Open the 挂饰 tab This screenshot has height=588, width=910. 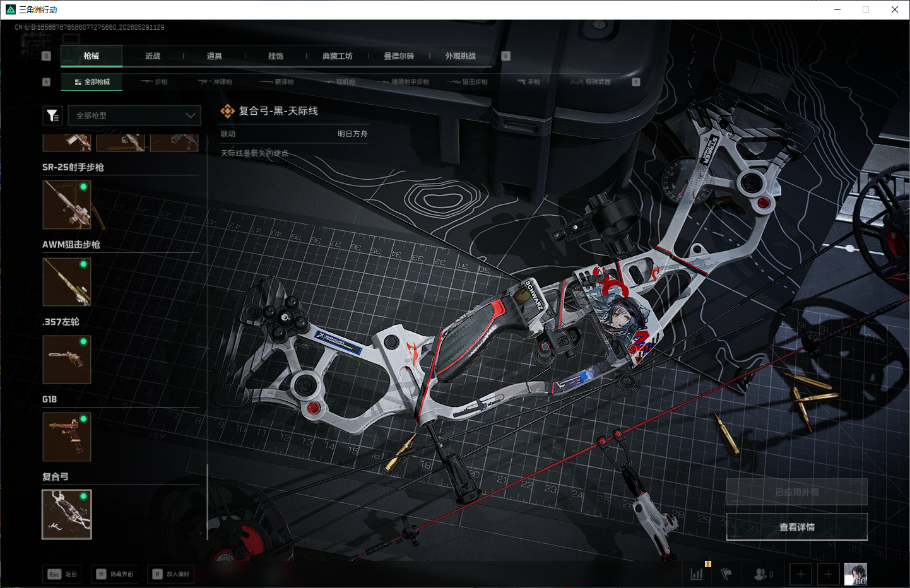pyautogui.click(x=276, y=56)
